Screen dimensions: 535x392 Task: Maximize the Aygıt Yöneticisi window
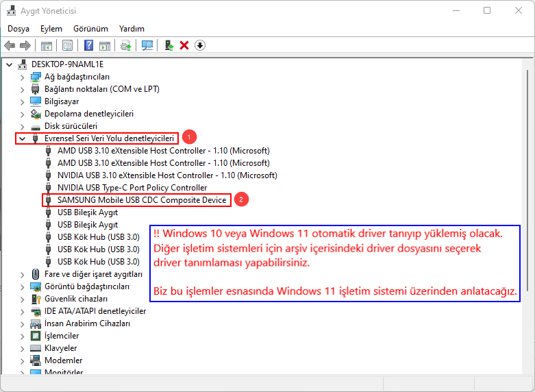(487, 10)
